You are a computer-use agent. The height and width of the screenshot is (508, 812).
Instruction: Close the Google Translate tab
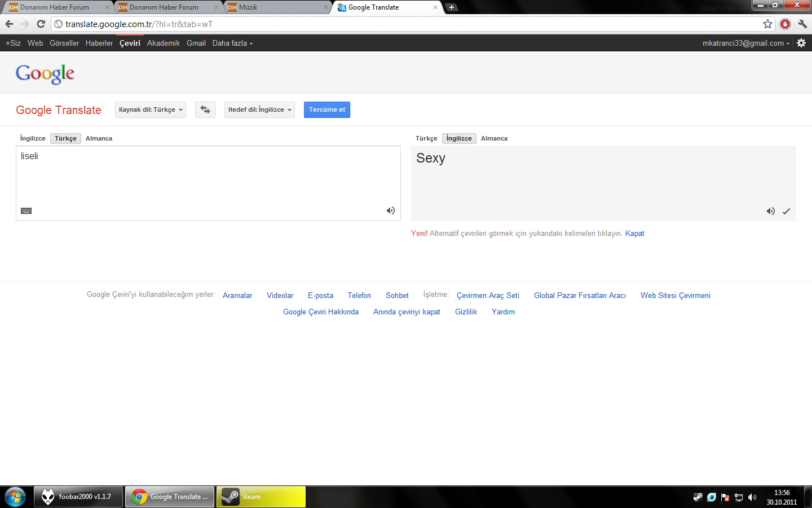435,7
